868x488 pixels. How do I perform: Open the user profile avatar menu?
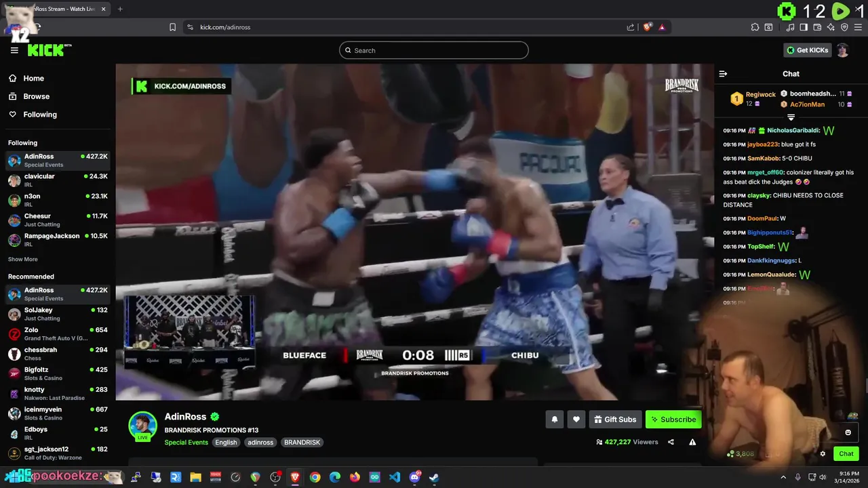click(842, 50)
